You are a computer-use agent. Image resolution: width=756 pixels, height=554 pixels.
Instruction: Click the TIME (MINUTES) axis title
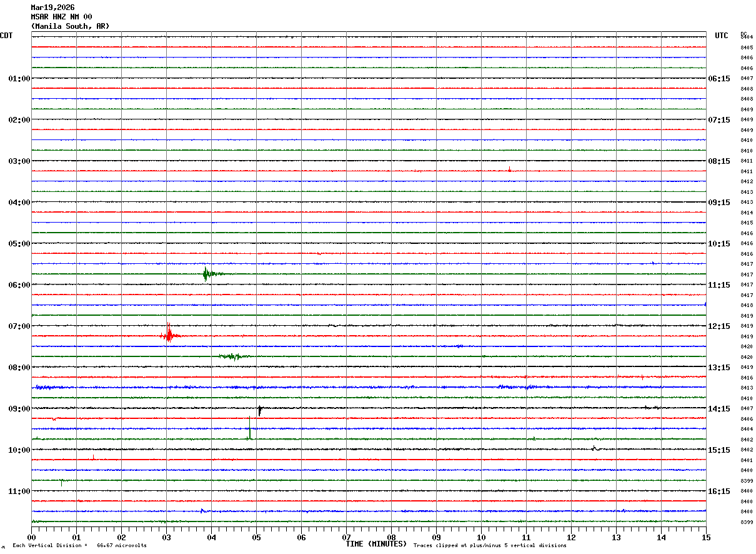tap(376, 544)
